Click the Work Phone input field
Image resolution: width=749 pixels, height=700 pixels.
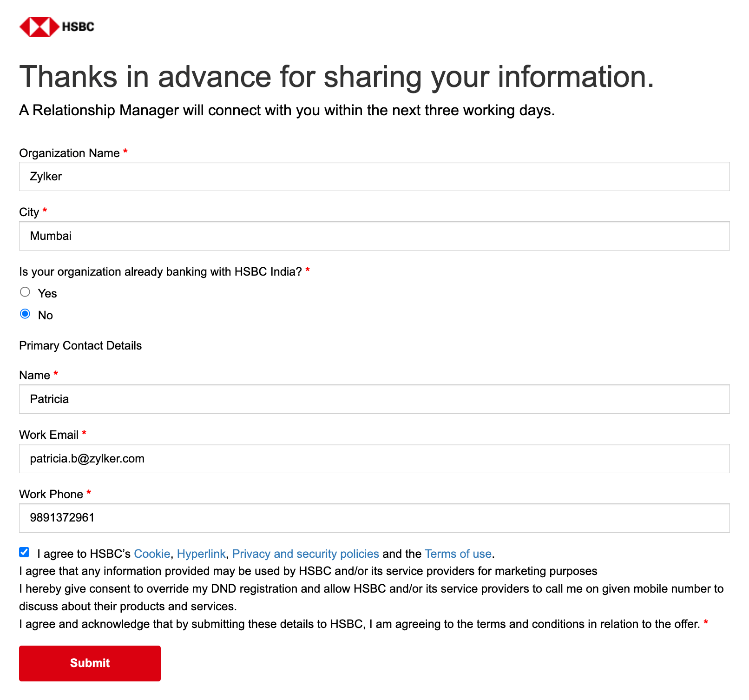(x=372, y=517)
